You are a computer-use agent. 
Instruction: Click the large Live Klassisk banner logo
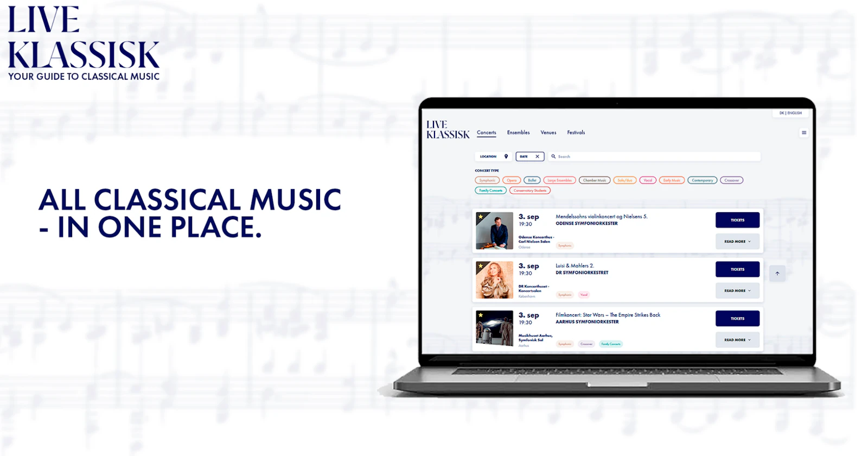click(x=84, y=37)
